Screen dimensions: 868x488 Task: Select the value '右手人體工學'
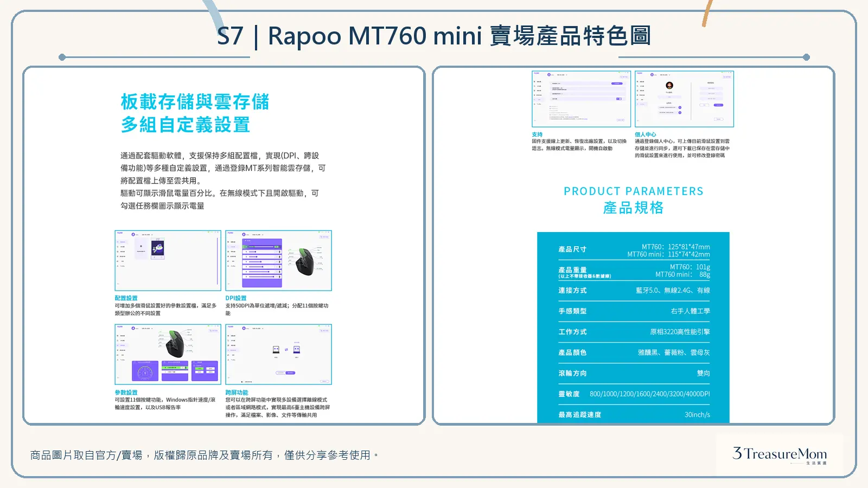[x=690, y=311]
